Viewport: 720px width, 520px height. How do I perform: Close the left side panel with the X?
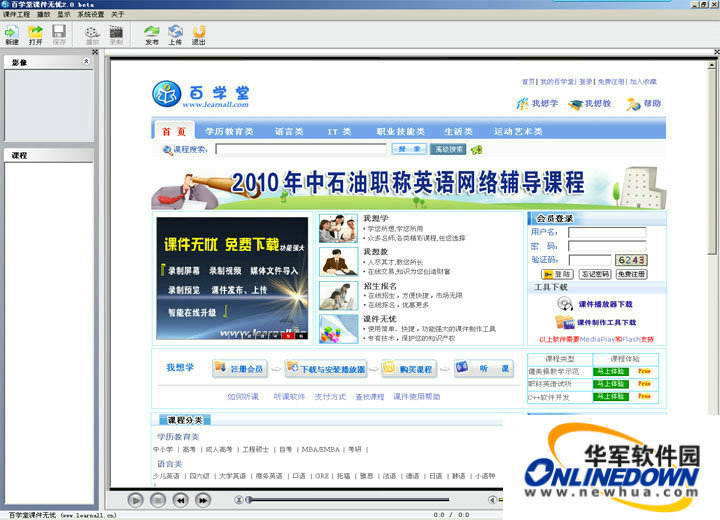coord(95,52)
